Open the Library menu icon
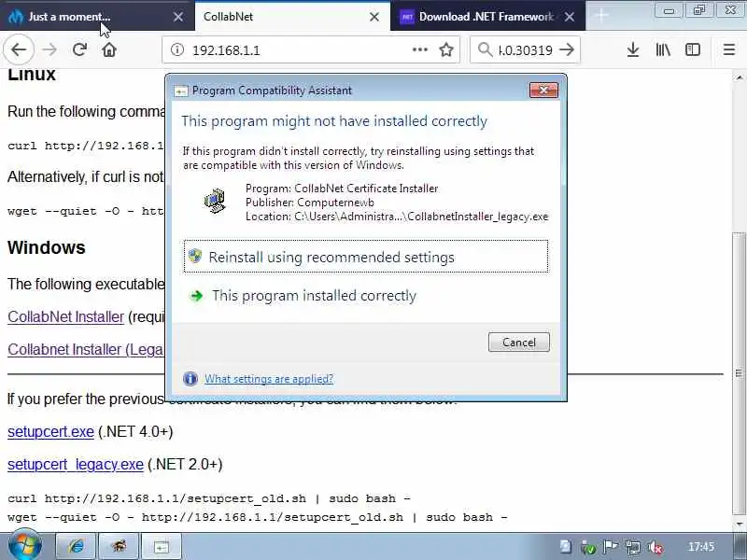Image resolution: width=747 pixels, height=560 pixels. [x=663, y=49]
